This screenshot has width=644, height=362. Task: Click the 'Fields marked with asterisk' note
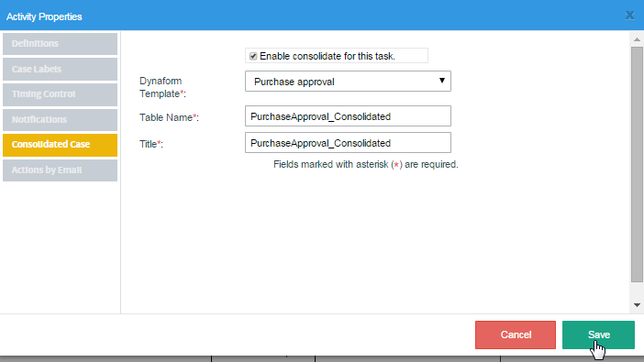click(365, 165)
